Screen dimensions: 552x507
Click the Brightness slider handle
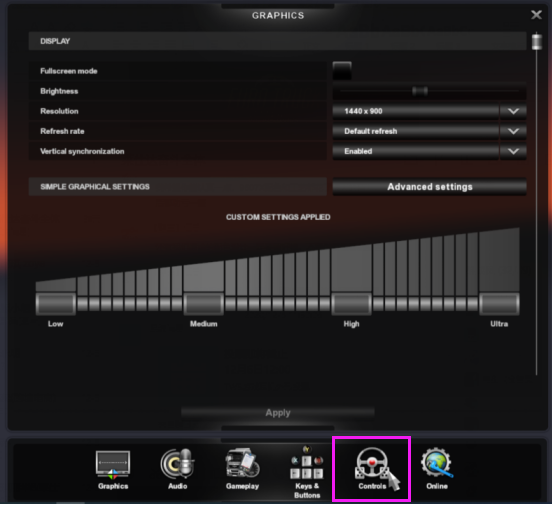click(420, 91)
